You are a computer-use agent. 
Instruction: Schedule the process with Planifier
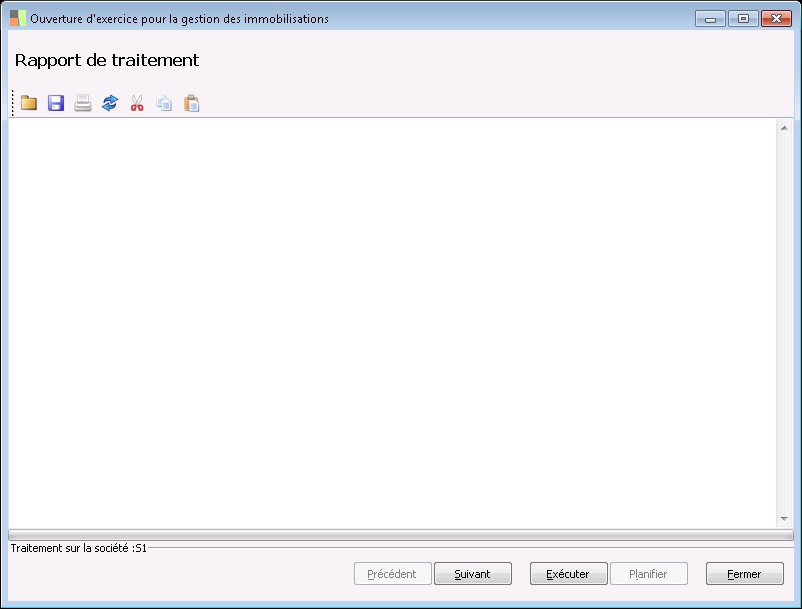pyautogui.click(x=649, y=574)
